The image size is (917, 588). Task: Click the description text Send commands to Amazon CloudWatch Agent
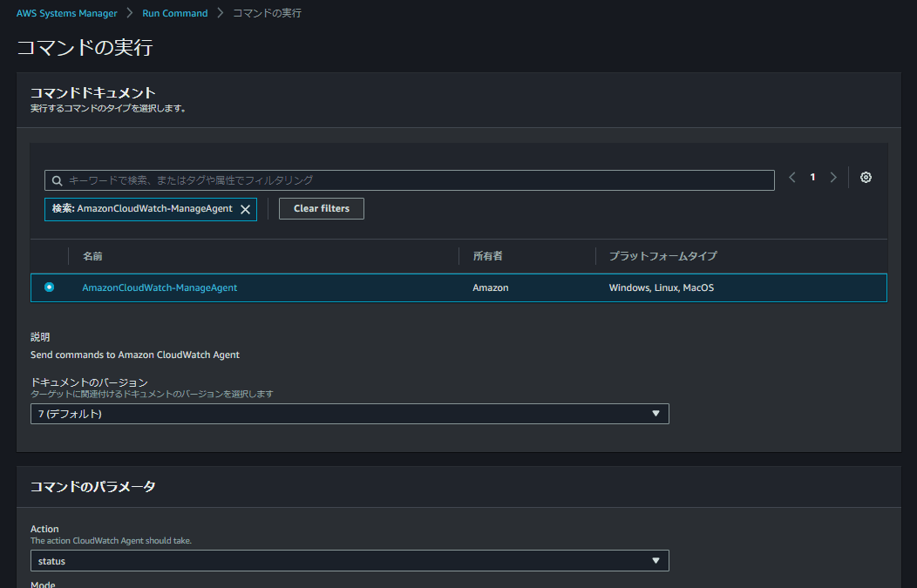(135, 355)
